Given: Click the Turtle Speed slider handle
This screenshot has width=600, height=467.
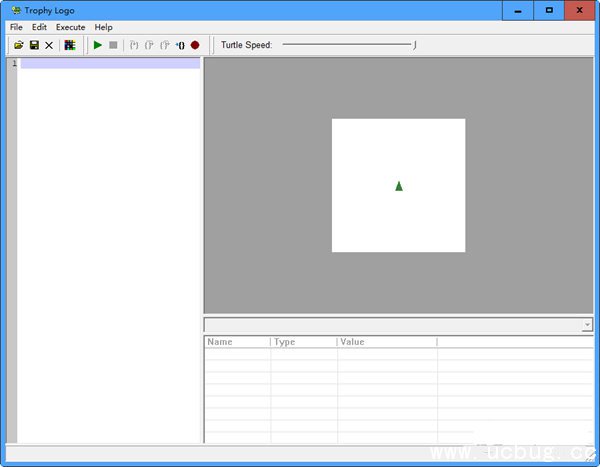Looking at the screenshot, I should pos(414,45).
